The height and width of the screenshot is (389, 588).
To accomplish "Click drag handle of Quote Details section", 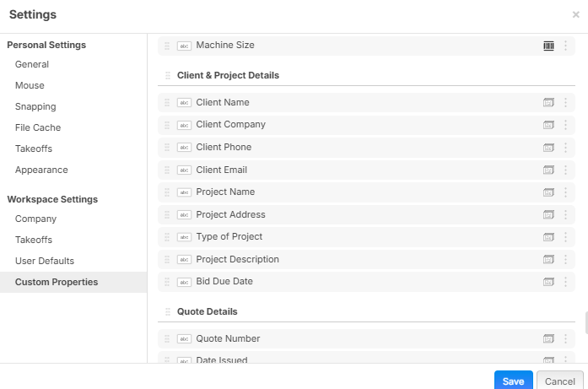I will (167, 312).
